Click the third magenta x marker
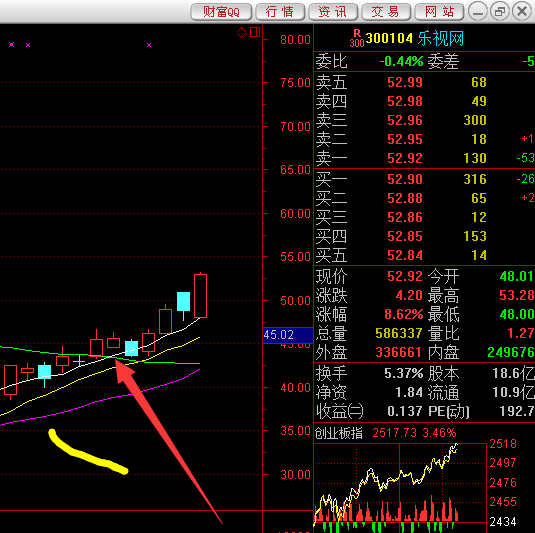Image resolution: width=535 pixels, height=533 pixels. point(149,45)
